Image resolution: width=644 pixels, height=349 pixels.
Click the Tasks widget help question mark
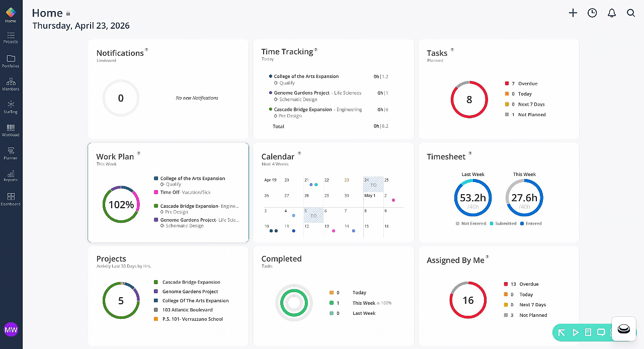(x=452, y=50)
